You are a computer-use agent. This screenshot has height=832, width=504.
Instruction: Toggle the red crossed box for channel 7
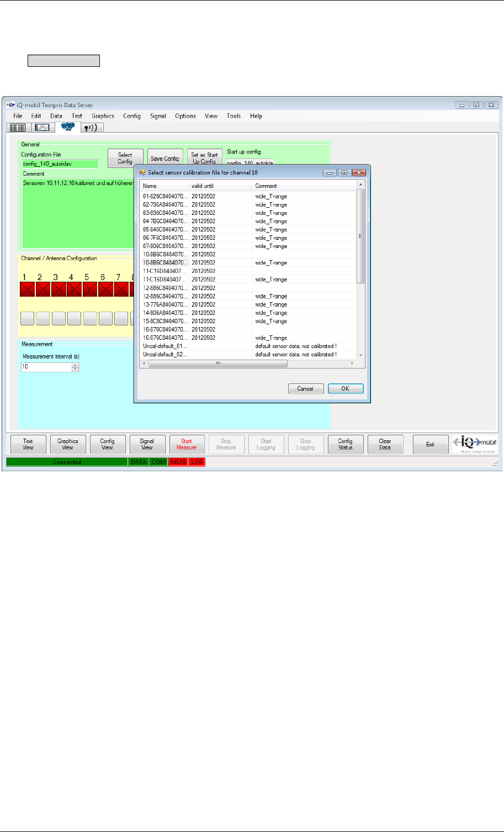pyautogui.click(x=121, y=289)
